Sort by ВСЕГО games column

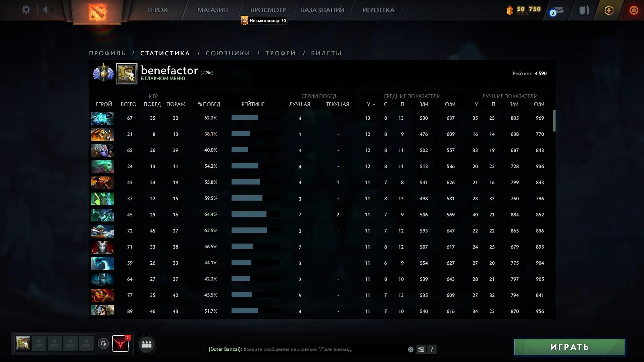click(x=129, y=104)
